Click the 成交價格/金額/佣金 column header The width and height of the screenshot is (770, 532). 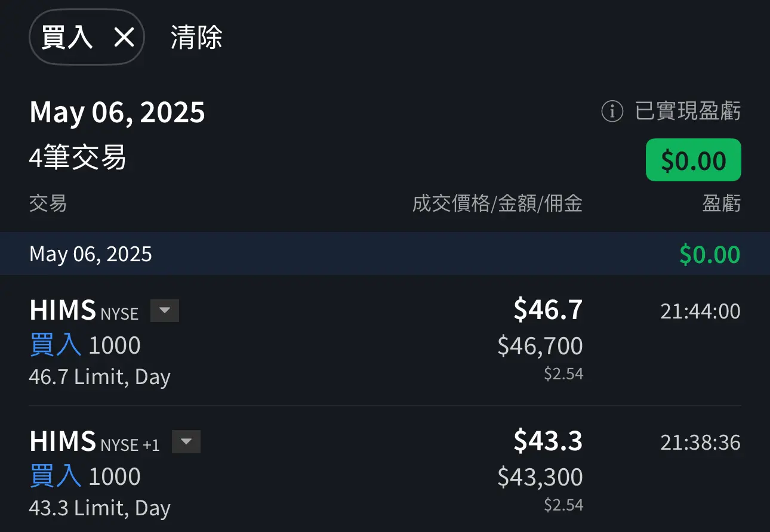[497, 204]
